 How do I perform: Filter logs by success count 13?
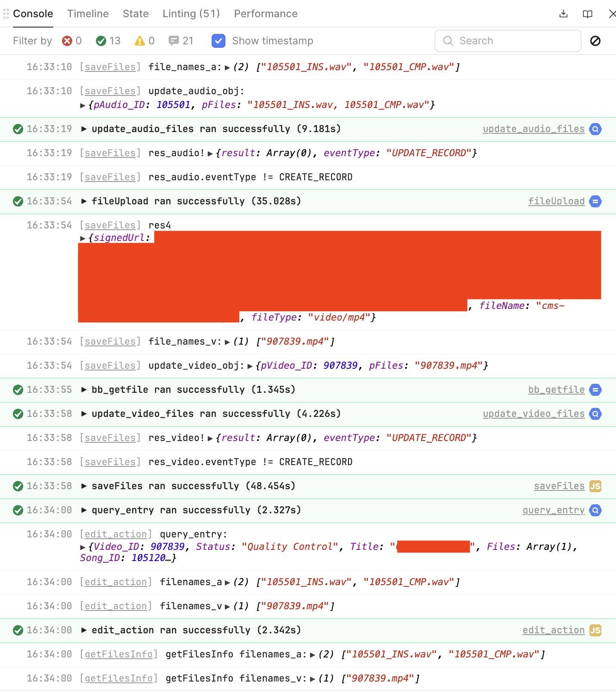[108, 41]
